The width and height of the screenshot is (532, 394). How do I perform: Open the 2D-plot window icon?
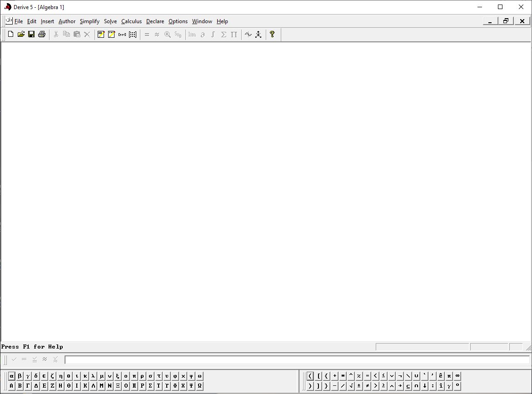pos(248,34)
